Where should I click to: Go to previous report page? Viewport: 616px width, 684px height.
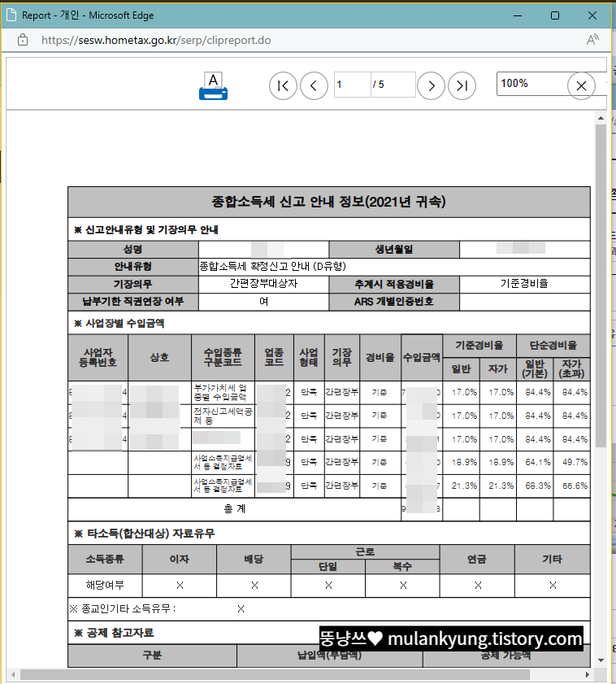pyautogui.click(x=314, y=86)
